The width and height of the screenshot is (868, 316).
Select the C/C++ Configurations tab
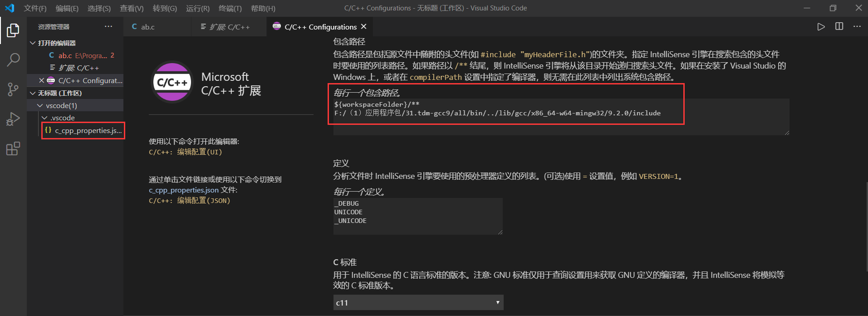click(x=320, y=27)
